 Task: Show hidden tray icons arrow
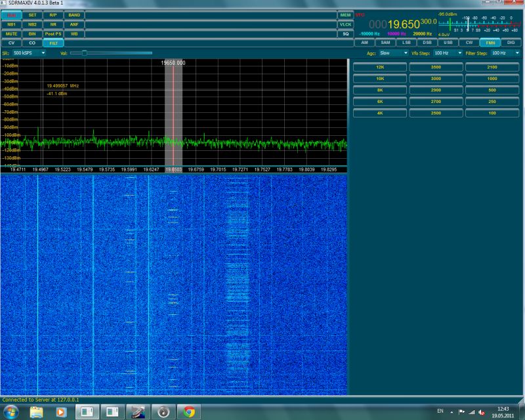coord(451,412)
